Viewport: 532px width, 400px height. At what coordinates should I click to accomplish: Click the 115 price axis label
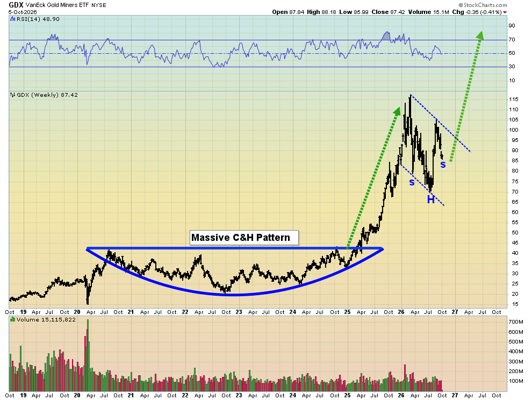click(513, 99)
